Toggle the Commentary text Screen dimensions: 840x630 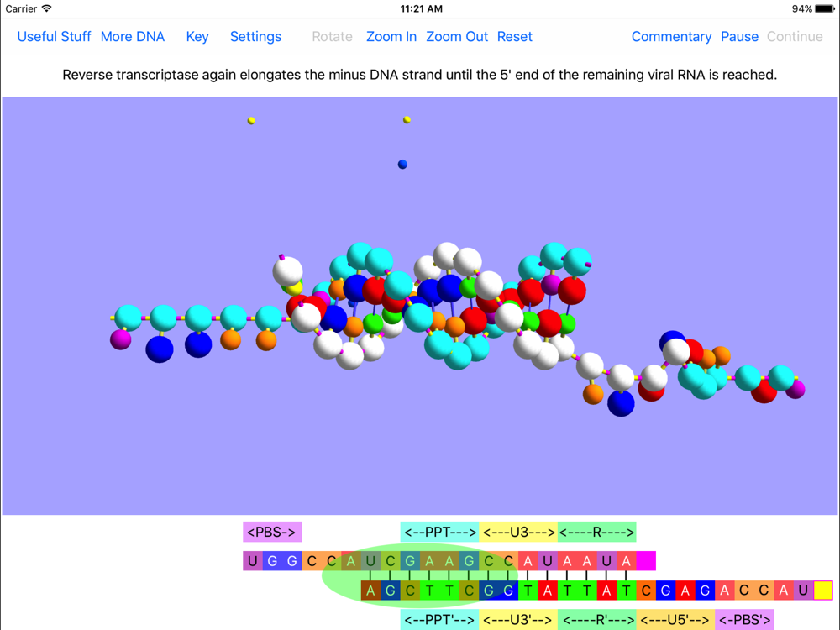671,36
